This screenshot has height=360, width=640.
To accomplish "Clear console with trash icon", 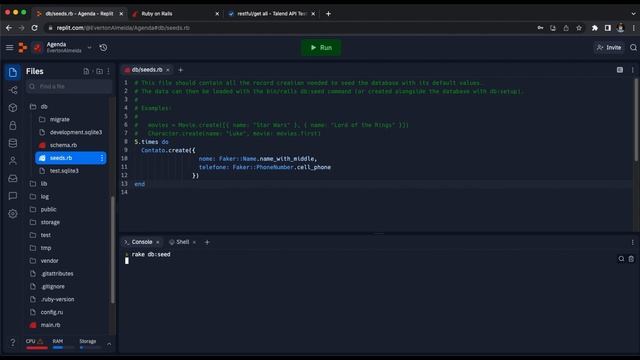I will (x=631, y=259).
